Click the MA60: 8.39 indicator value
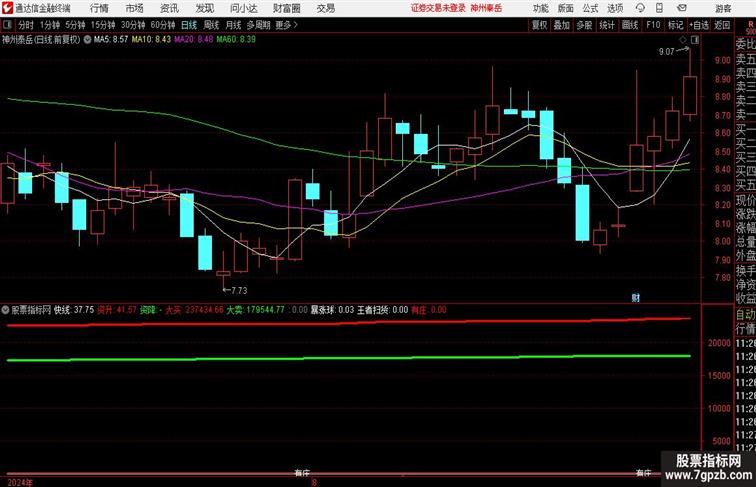The image size is (756, 487). (236, 40)
